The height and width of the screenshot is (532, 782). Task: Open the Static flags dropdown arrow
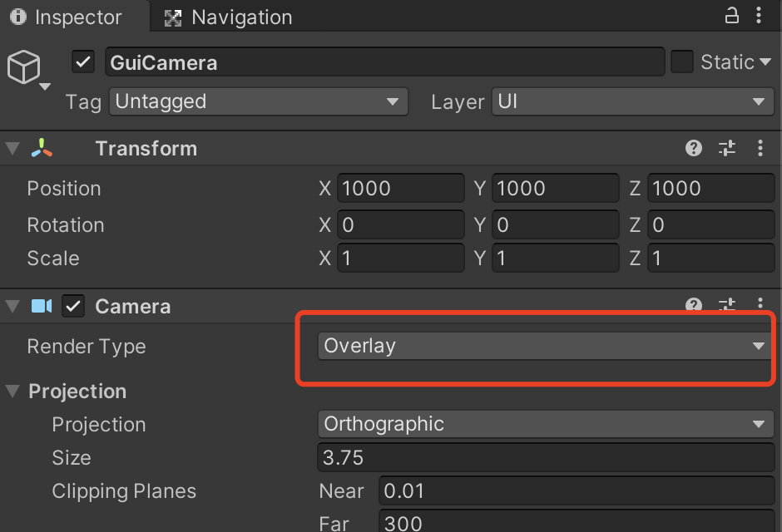pyautogui.click(x=765, y=62)
